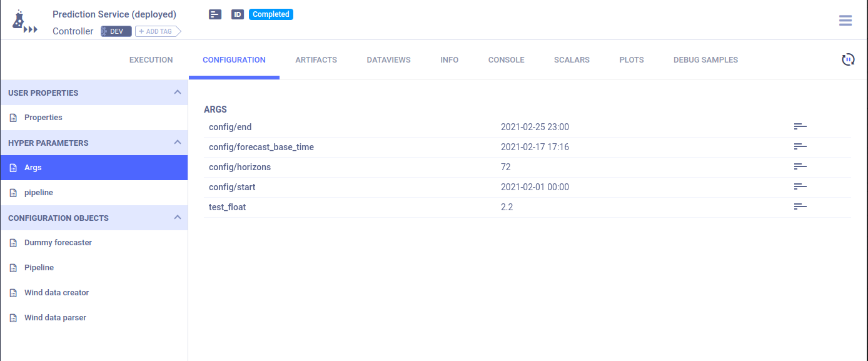Select the Dummy forecaster configuration object
The width and height of the screenshot is (868, 361).
click(58, 243)
